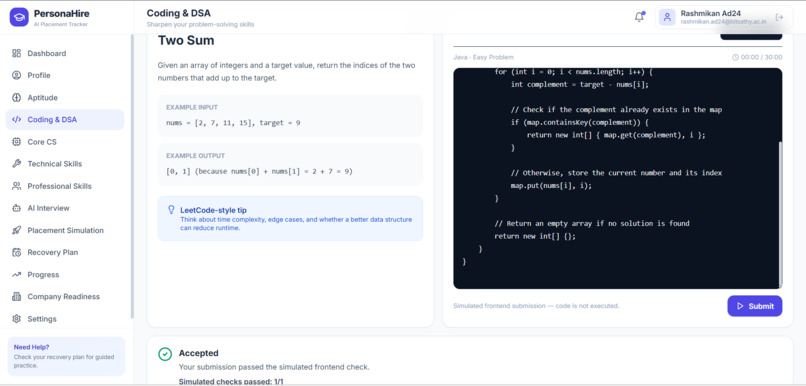
Task: Navigate to AI Interview
Action: [x=65, y=208]
